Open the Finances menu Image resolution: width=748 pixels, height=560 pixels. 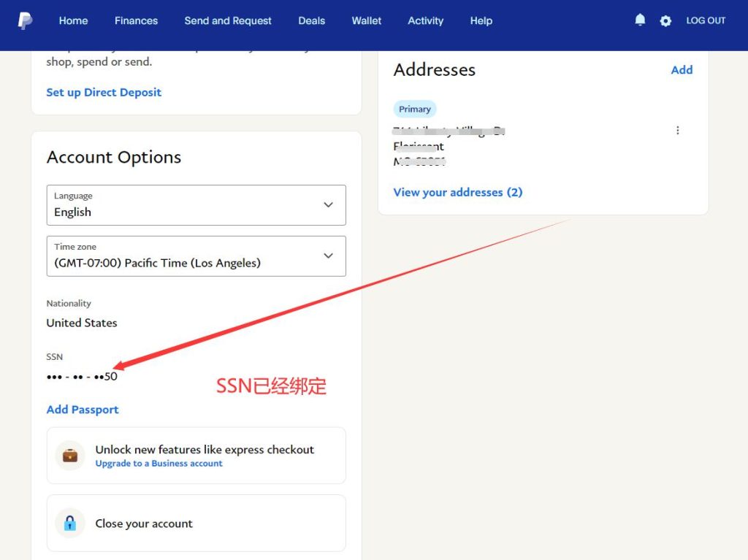[136, 20]
